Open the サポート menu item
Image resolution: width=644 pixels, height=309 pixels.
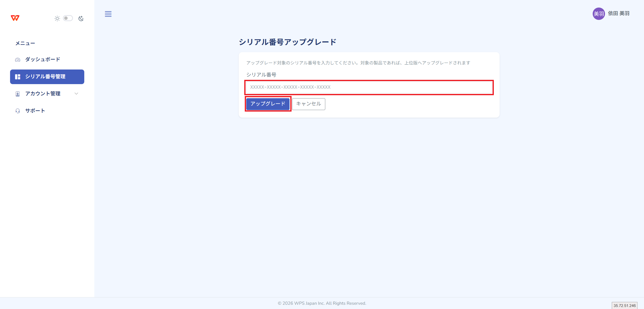35,111
